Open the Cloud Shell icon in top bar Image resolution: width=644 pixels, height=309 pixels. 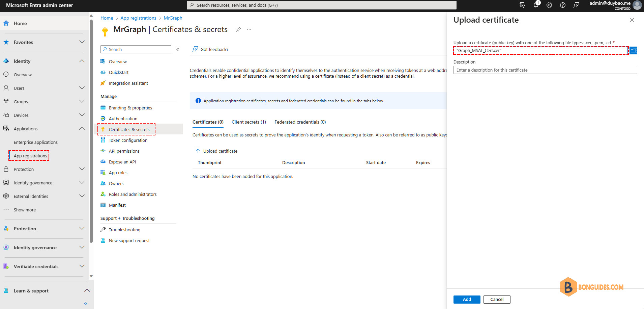pos(522,5)
